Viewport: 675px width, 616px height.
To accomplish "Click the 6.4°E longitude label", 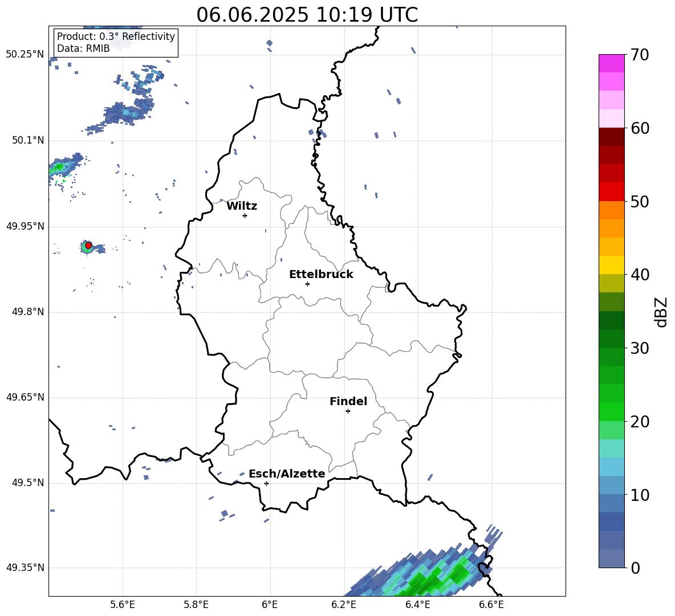I will [417, 605].
